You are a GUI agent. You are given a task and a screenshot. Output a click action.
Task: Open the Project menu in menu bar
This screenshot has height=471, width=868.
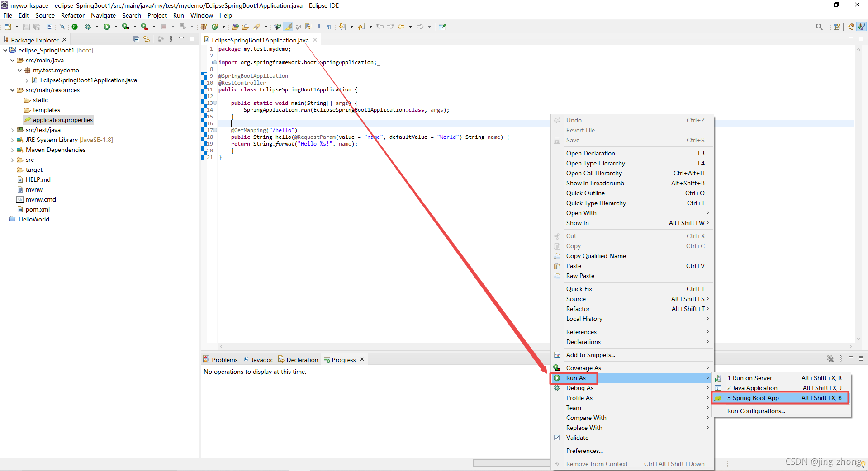[157, 15]
